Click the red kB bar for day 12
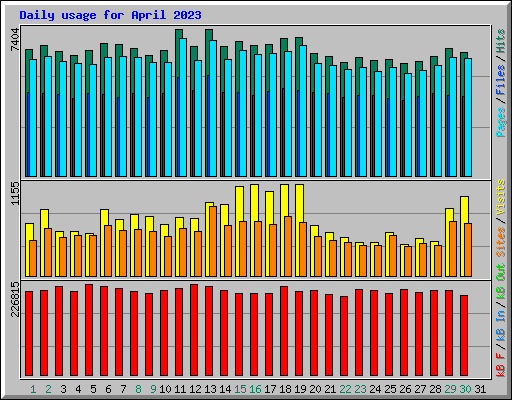 click(194, 330)
